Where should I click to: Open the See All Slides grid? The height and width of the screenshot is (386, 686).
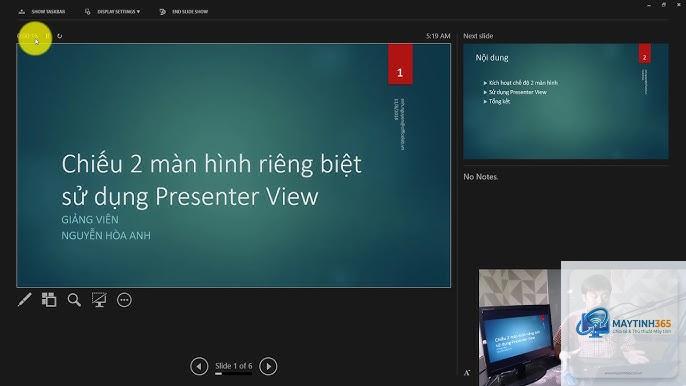(49, 300)
